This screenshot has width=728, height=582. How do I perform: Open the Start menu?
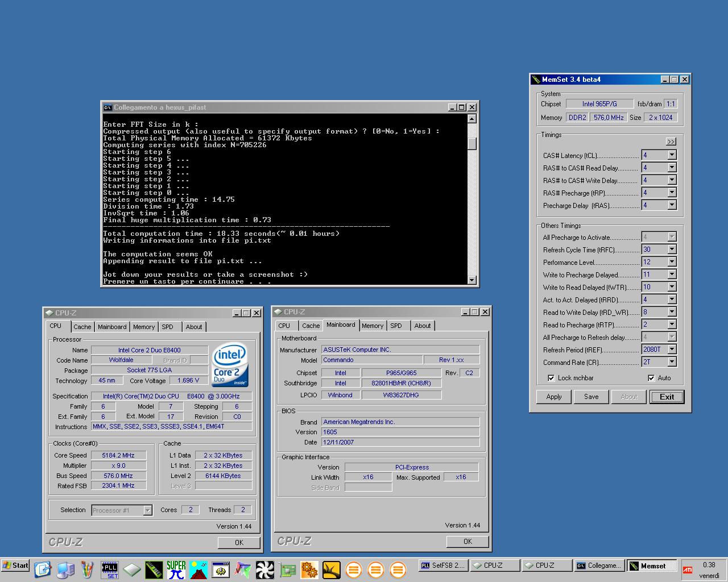click(x=15, y=566)
